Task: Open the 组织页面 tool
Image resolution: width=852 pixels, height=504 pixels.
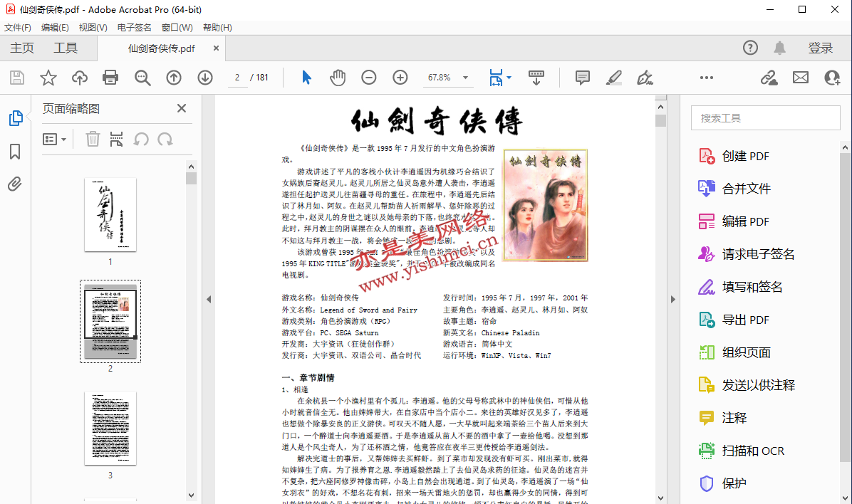Action: 734,352
